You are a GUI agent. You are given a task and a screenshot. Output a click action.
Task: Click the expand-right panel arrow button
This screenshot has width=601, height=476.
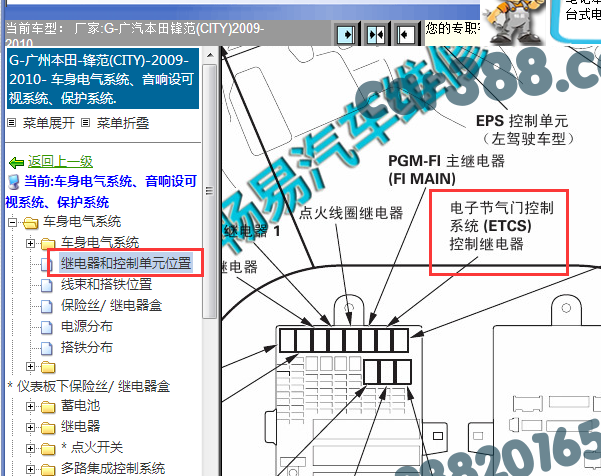click(x=346, y=35)
